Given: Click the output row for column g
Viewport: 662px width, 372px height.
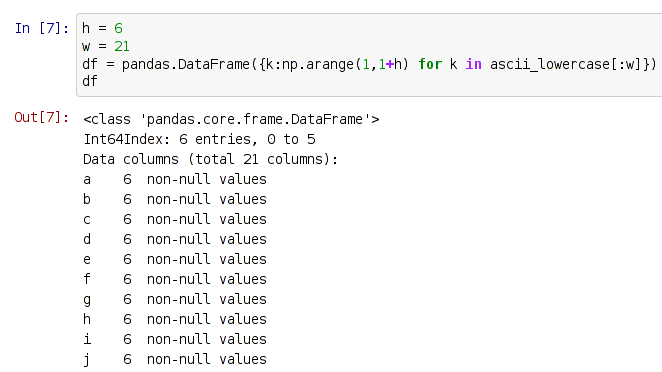Looking at the screenshot, I should click(175, 299).
